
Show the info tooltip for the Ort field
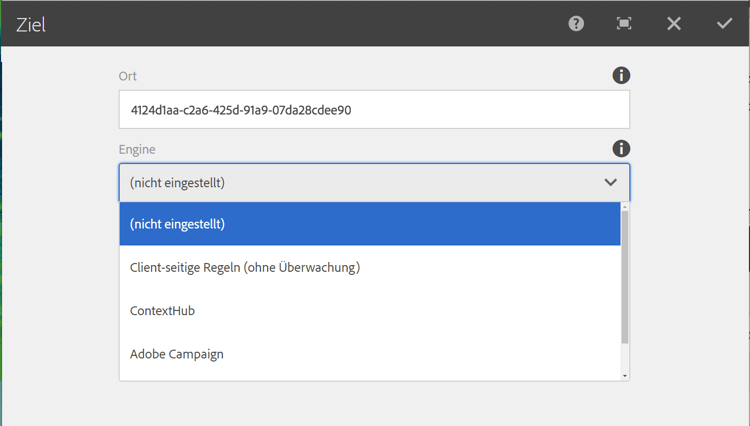tap(621, 76)
